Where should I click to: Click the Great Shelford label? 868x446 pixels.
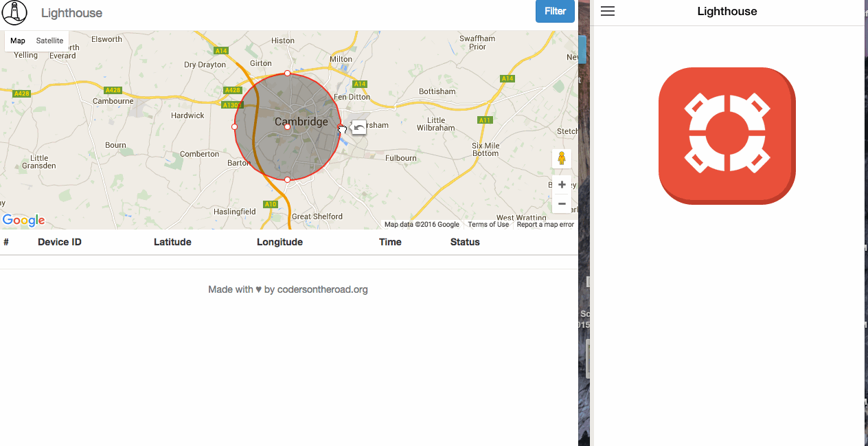(x=317, y=216)
